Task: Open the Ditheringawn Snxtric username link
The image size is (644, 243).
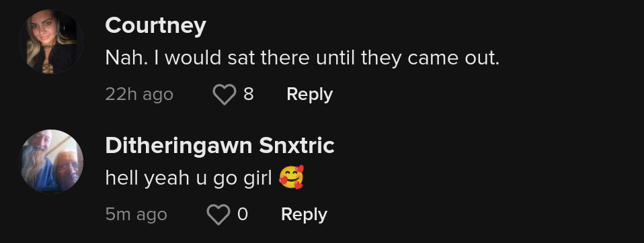Action: coord(220,146)
